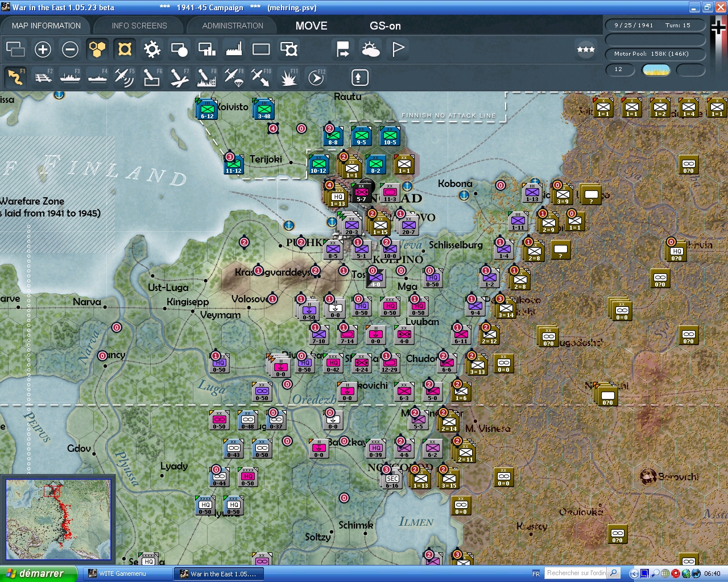Click the 9/25/1941 date field

[x=634, y=25]
